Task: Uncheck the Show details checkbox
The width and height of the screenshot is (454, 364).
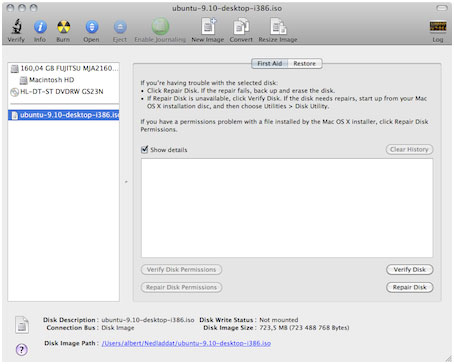Action: pos(144,149)
